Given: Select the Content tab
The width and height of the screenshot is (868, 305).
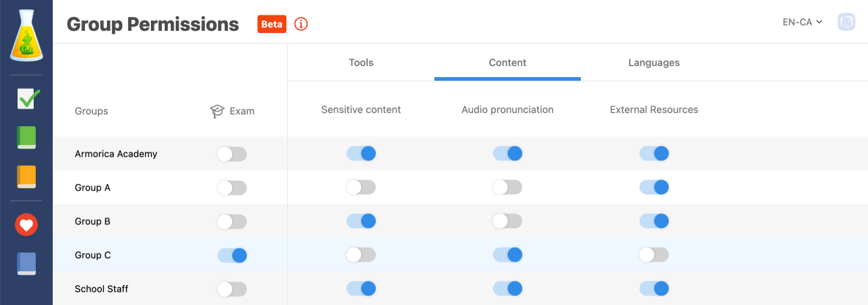Looking at the screenshot, I should [x=508, y=63].
